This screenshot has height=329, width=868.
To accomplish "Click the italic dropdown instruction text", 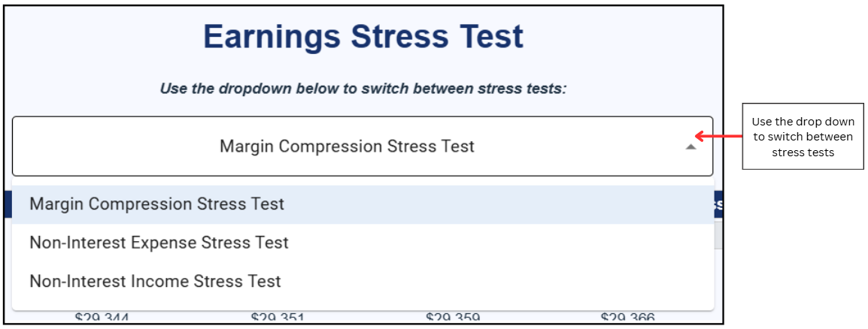I will pyautogui.click(x=363, y=89).
